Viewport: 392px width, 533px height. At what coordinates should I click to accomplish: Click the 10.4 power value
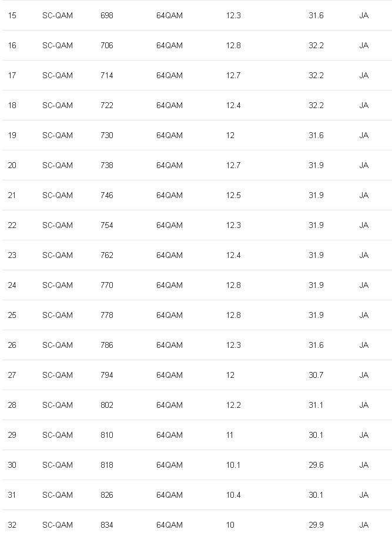point(233,495)
